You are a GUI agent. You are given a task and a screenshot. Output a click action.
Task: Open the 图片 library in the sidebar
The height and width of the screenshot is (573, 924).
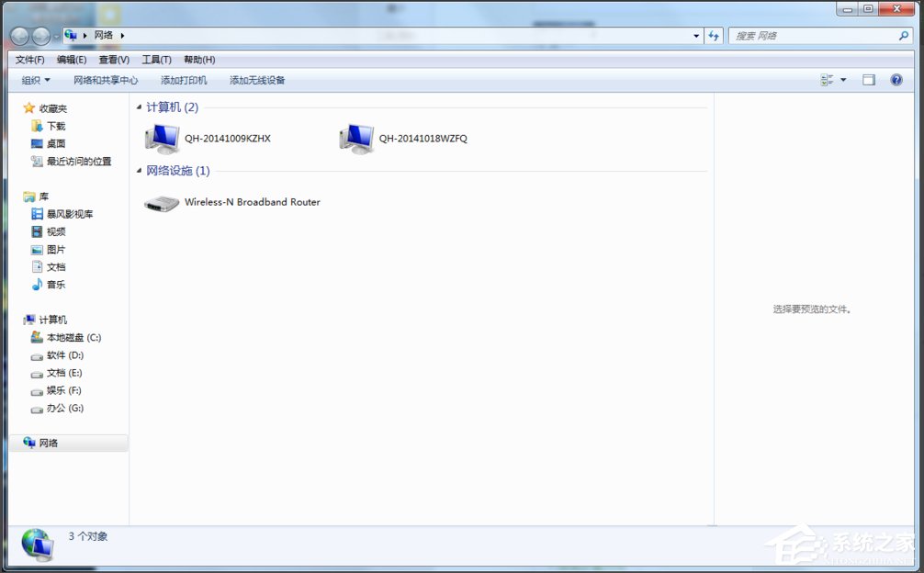tap(55, 249)
